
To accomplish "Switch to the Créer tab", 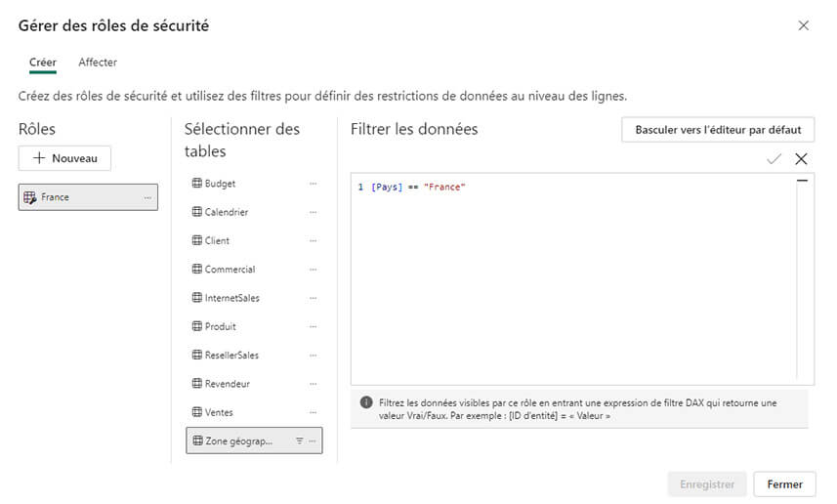I will [43, 63].
